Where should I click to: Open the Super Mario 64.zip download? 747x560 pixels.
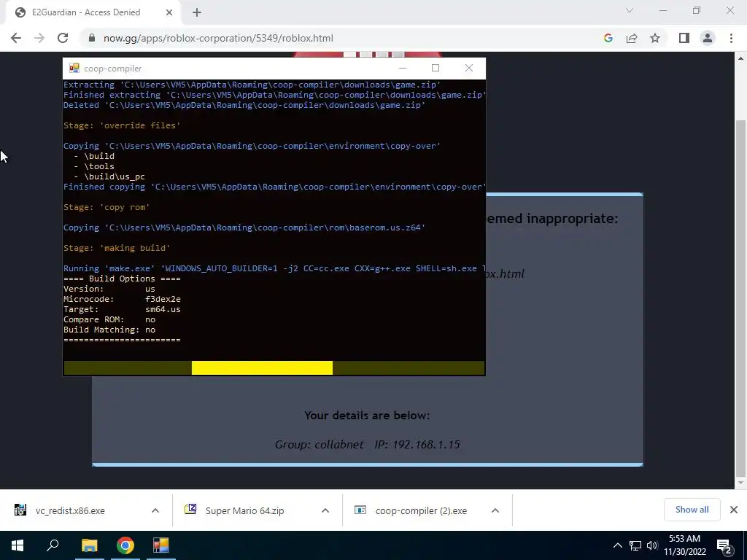(x=245, y=510)
